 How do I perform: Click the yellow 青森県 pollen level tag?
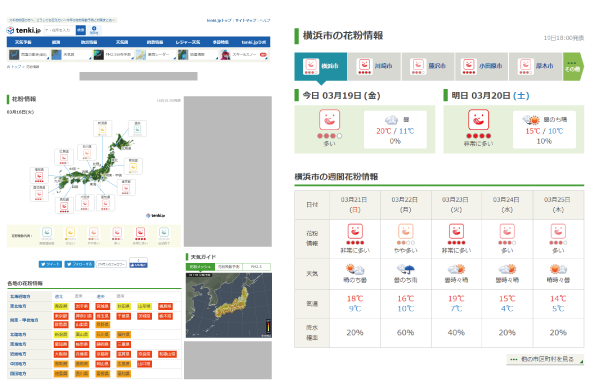point(61,306)
